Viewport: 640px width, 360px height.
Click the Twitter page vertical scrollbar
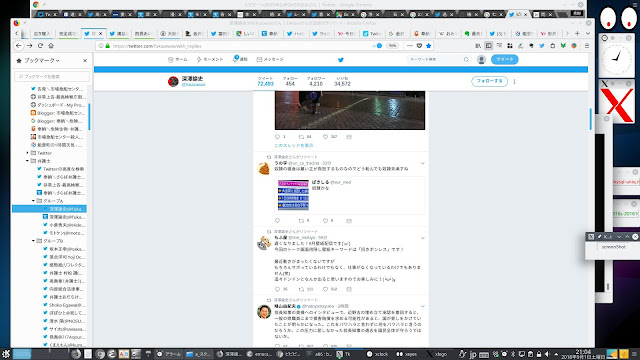point(591,119)
